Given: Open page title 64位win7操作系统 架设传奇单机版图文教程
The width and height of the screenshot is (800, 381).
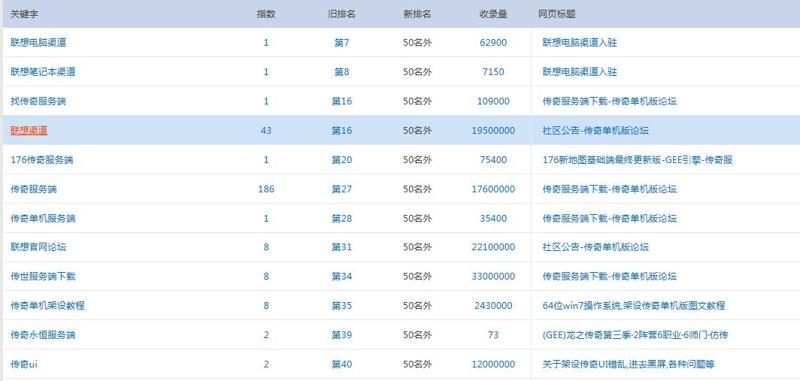Looking at the screenshot, I should (x=633, y=306).
